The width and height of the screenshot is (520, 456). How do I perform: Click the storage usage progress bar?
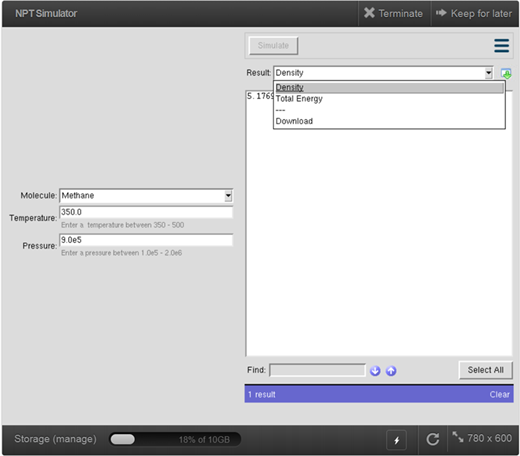175,439
